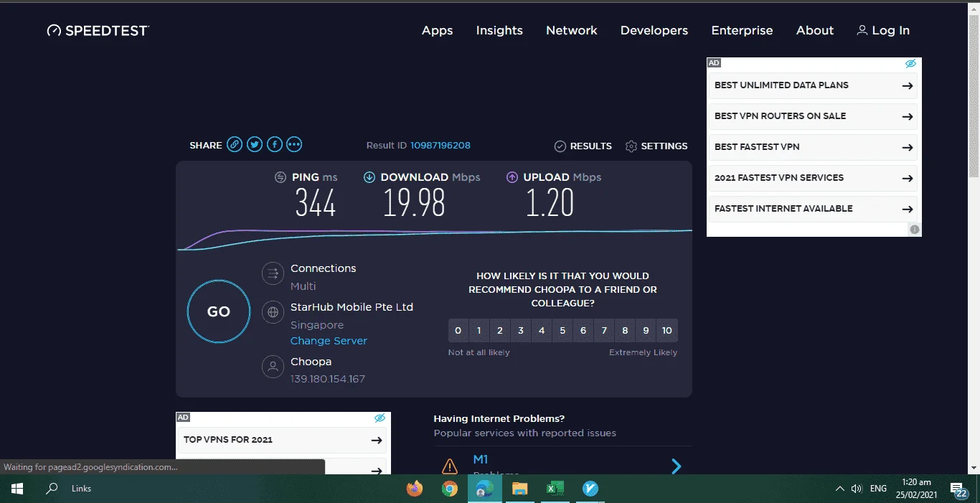
Task: Open Fastest Internet Available ad
Action: (x=814, y=209)
